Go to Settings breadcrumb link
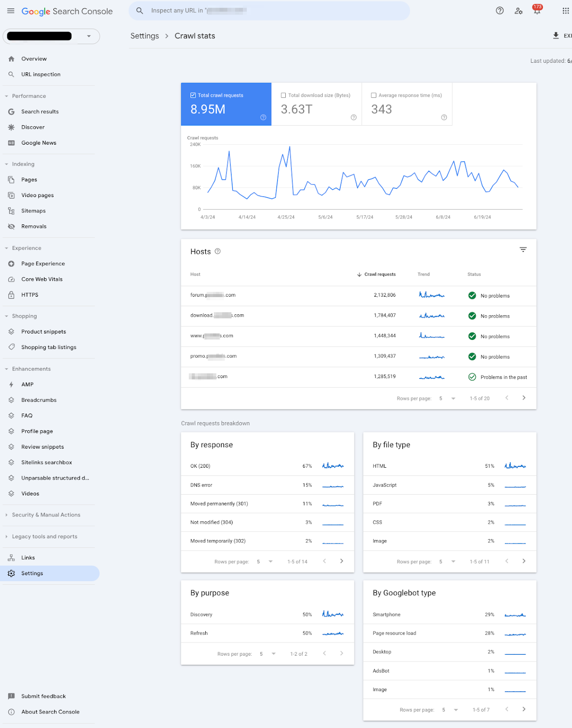 (145, 36)
